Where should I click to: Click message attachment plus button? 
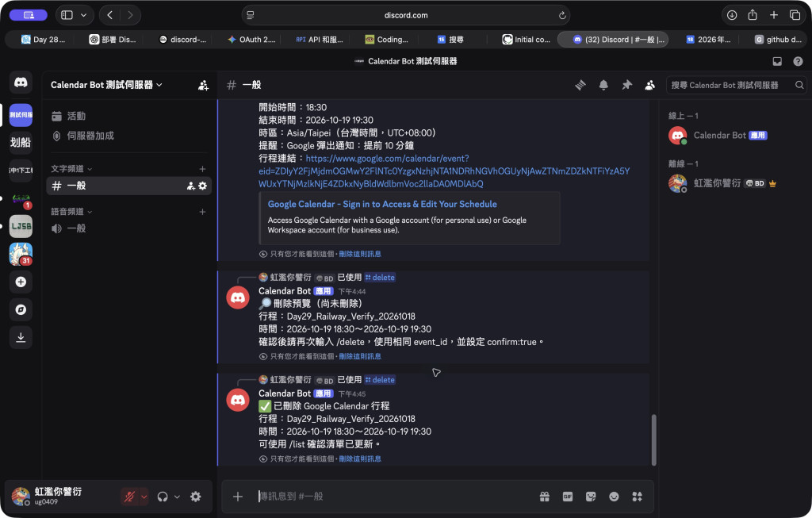pyautogui.click(x=238, y=497)
